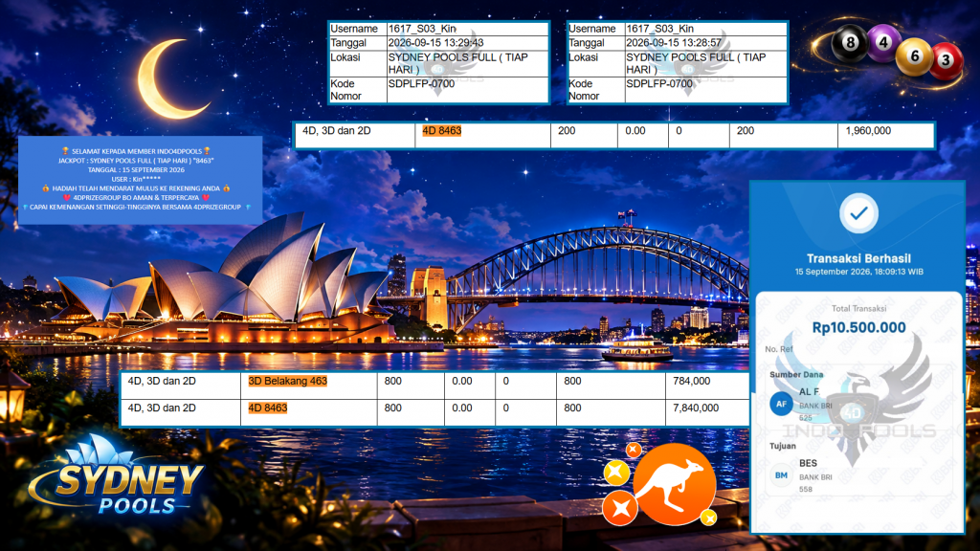The width and height of the screenshot is (980, 551).
Task: Click the white checkmark success icon
Action: 858,213
